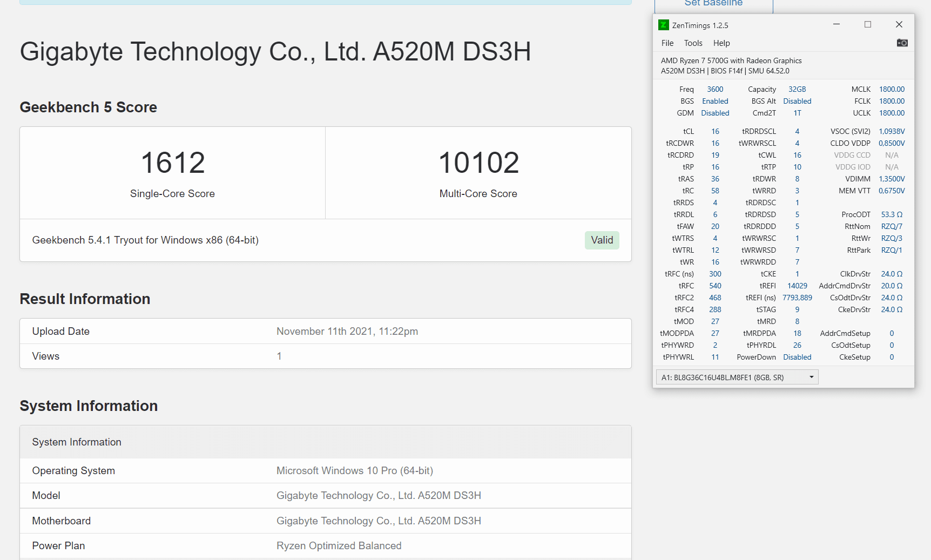The height and width of the screenshot is (560, 931).
Task: Click the tRCDRD value 19
Action: coord(715,155)
